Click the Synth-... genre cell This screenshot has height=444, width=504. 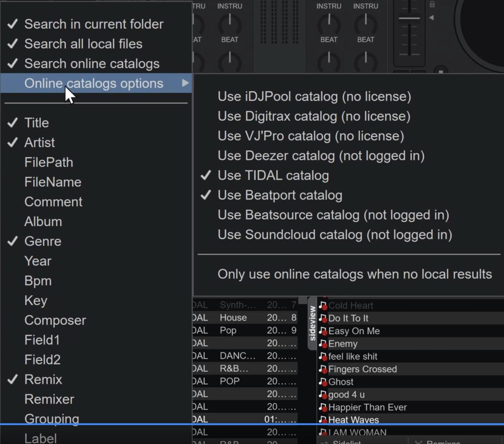[x=238, y=305]
